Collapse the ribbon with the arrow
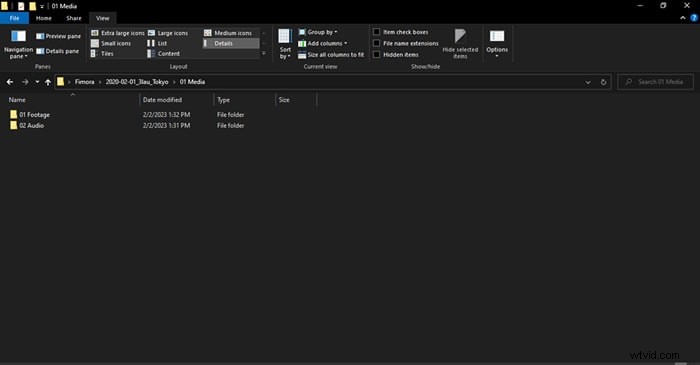 tap(683, 18)
